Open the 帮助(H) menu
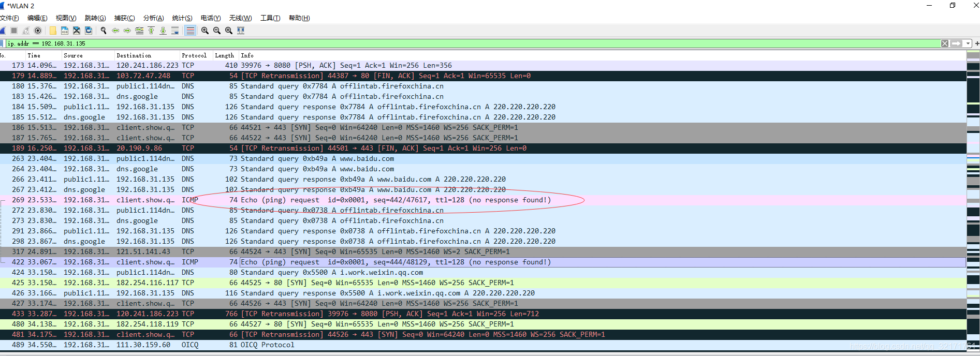Viewport: 980px width, 356px height. (x=299, y=18)
